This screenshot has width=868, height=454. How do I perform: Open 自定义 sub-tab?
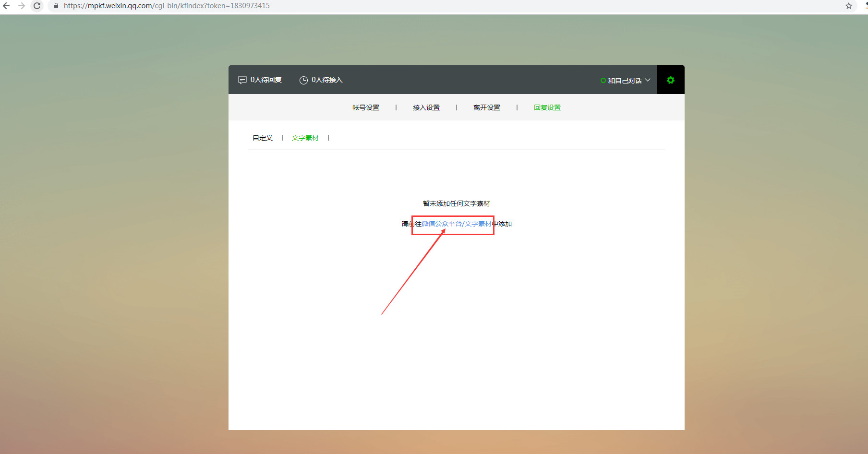263,138
